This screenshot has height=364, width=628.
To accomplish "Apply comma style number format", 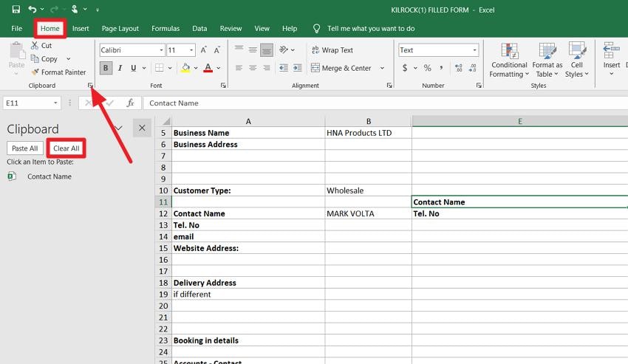I will [x=441, y=68].
